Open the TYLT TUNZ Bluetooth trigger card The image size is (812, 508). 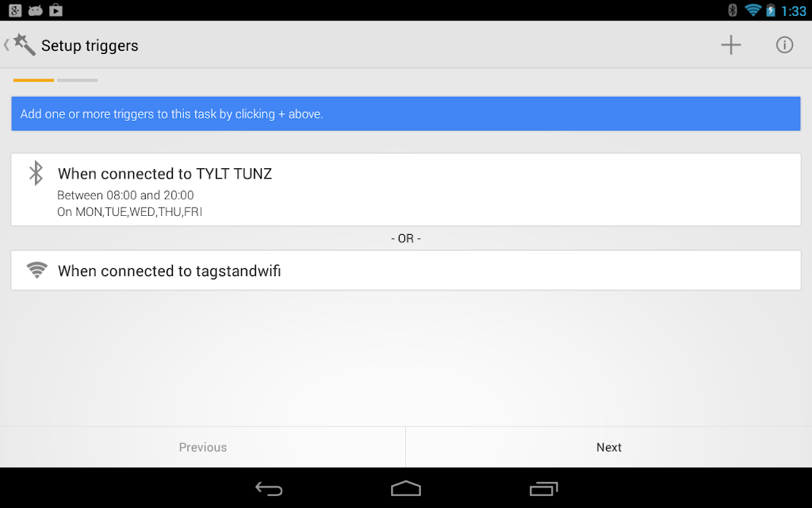[x=406, y=189]
